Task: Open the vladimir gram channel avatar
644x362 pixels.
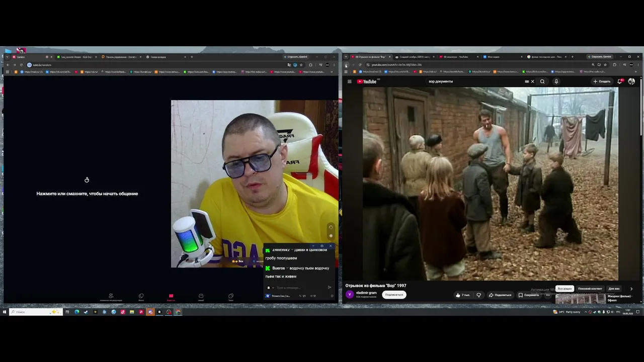Action: tap(350, 295)
